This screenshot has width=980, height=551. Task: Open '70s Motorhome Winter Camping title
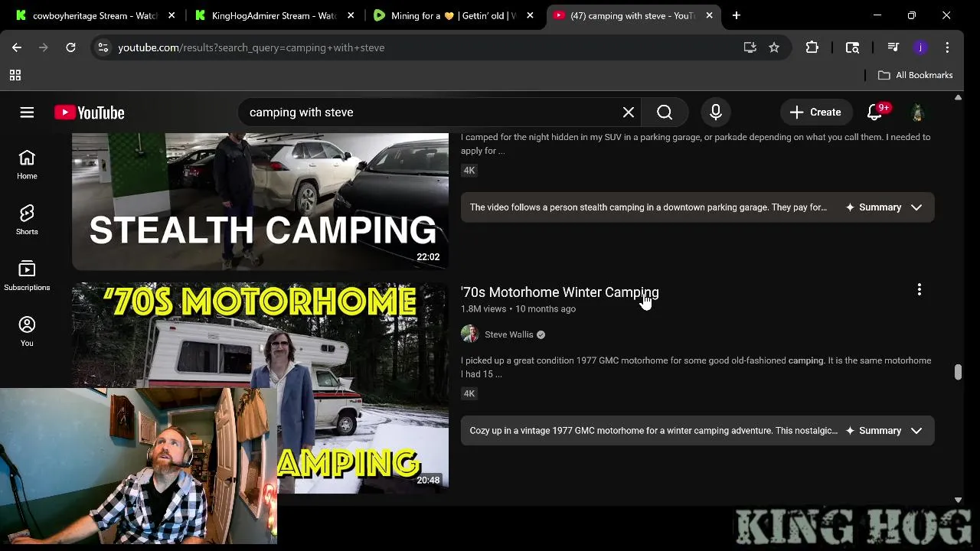560,292
